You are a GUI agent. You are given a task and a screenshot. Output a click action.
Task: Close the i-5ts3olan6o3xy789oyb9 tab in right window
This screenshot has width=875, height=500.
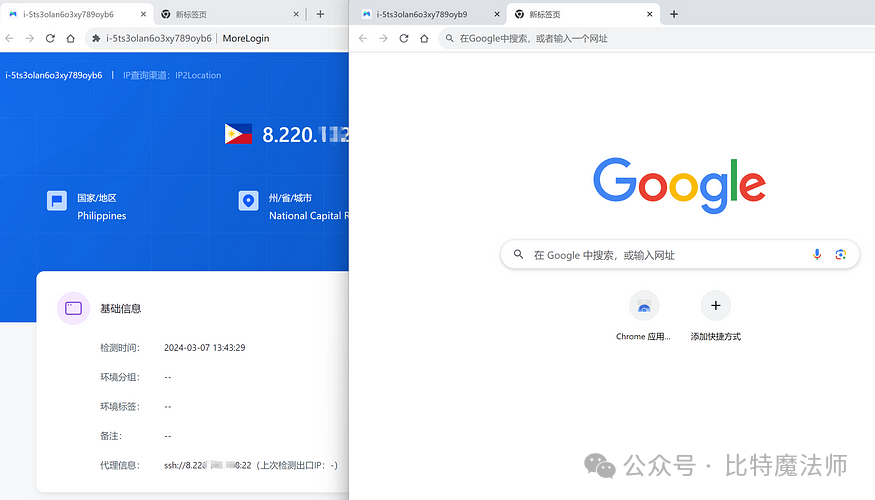coord(497,15)
